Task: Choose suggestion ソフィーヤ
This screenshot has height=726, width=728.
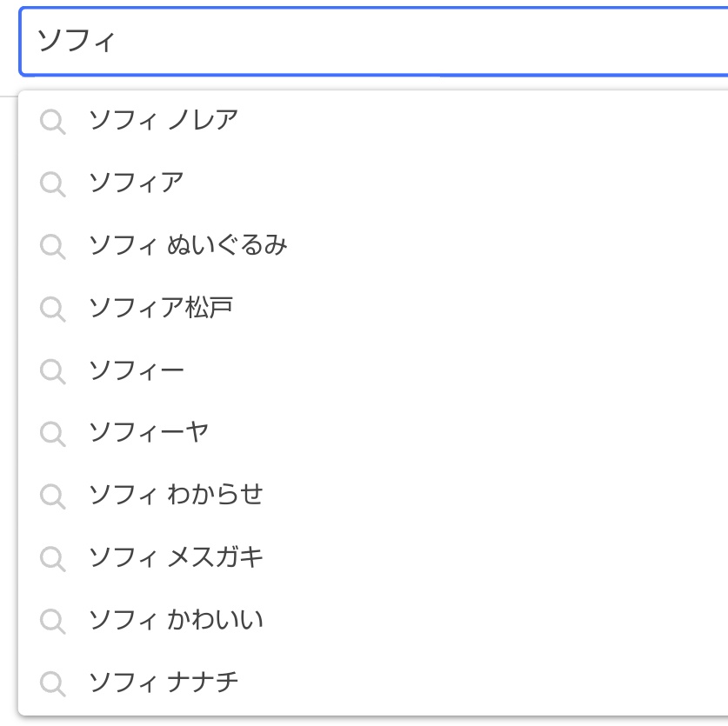Action: tap(373, 434)
